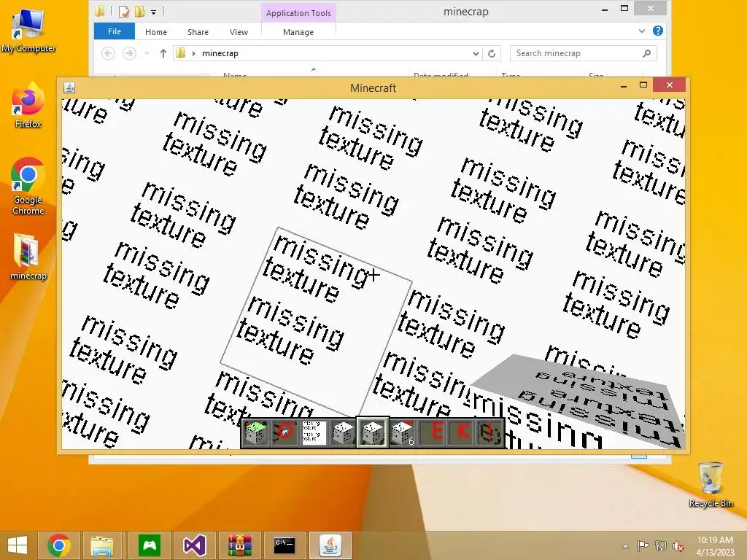Viewport: 747px width, 560px height.
Task: Switch to Command Prompt in the taskbar
Action: (x=285, y=545)
